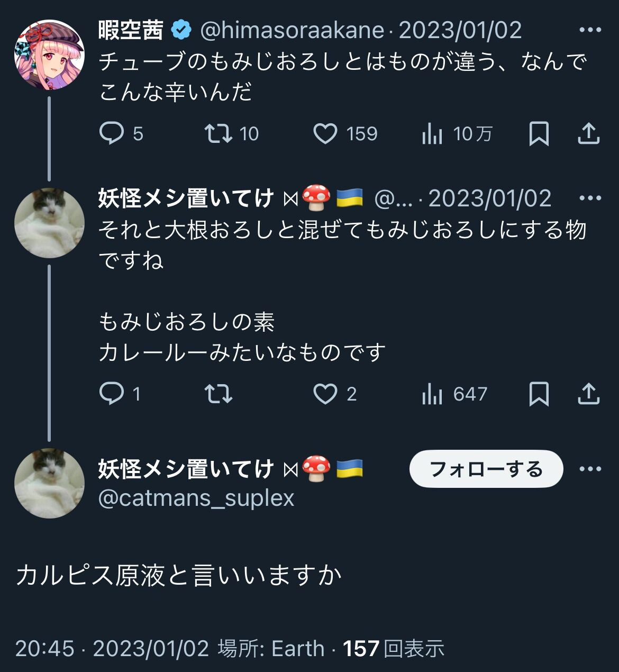Like the reply with 2 likes
The image size is (619, 672).
pos(325,394)
